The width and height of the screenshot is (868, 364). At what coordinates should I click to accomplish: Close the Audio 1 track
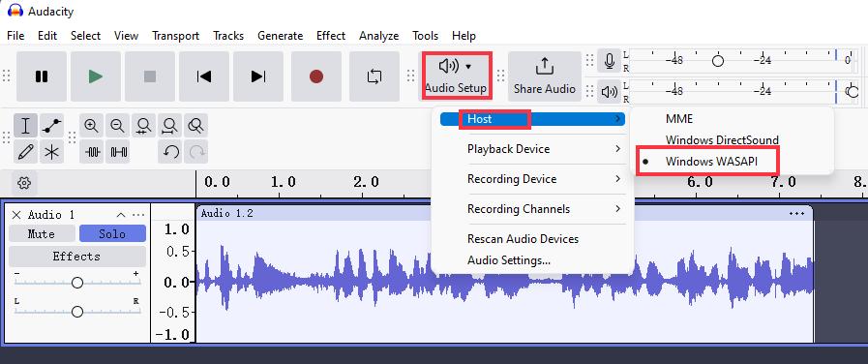point(16,215)
